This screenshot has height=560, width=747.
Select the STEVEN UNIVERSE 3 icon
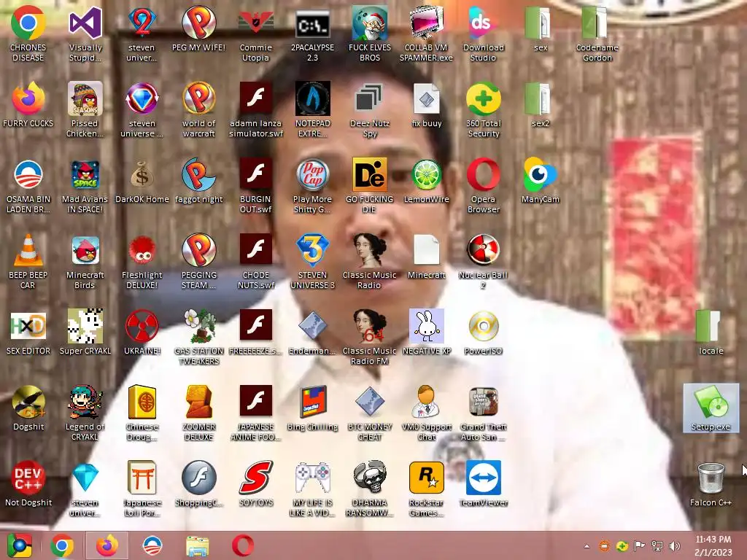[x=312, y=261]
